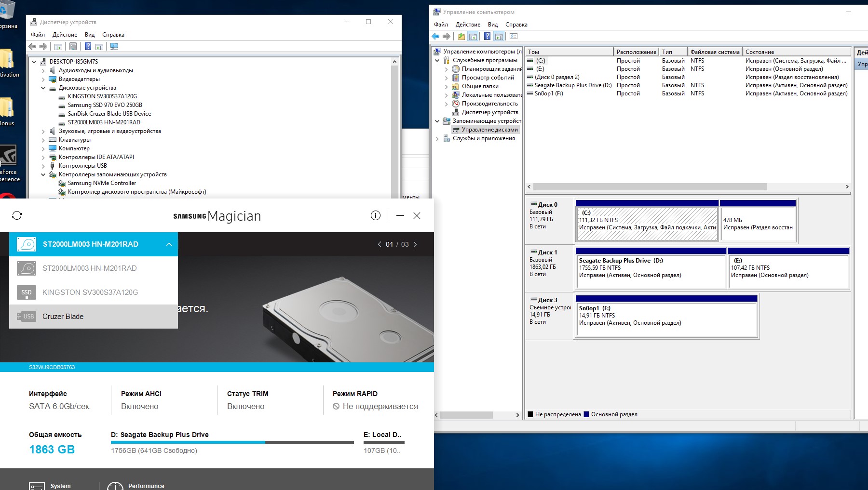Image resolution: width=868 pixels, height=490 pixels.
Task: Open the Действие menu in Computer Management
Action: 468,25
